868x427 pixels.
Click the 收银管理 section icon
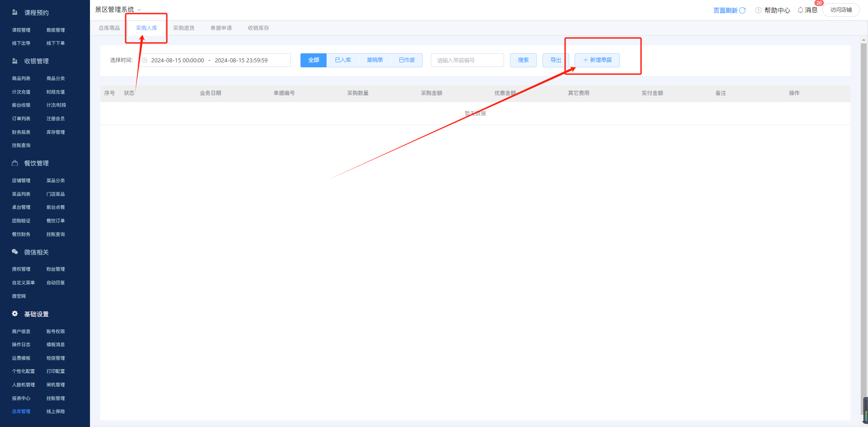tap(15, 61)
